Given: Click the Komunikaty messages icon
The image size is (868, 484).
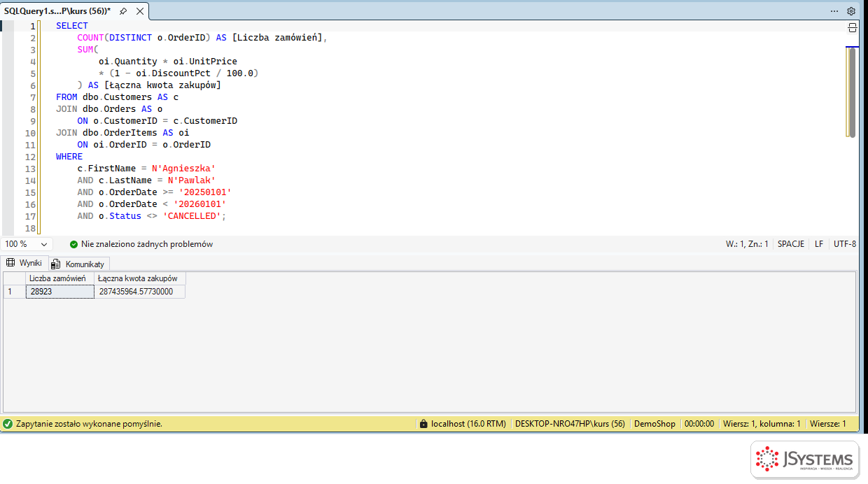Looking at the screenshot, I should [56, 264].
